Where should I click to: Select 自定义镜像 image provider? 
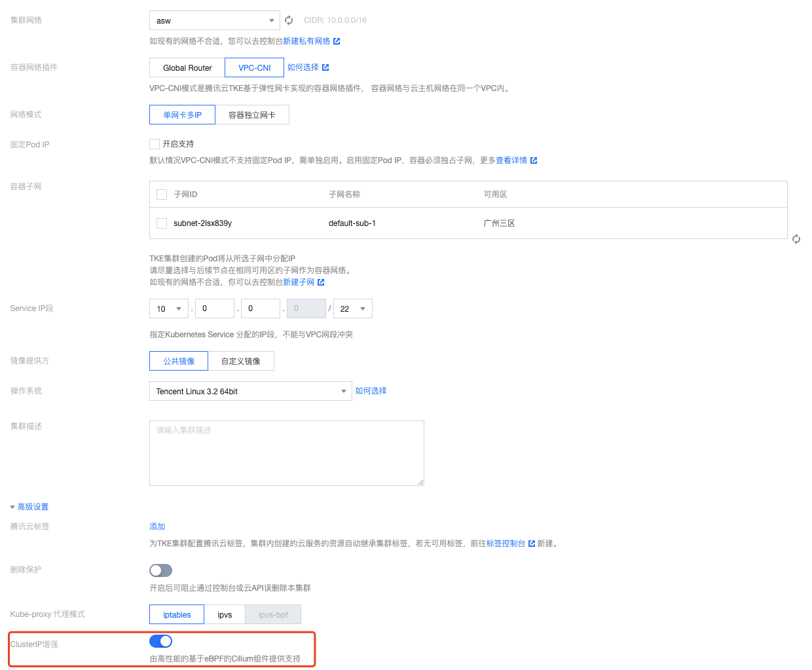(x=241, y=361)
